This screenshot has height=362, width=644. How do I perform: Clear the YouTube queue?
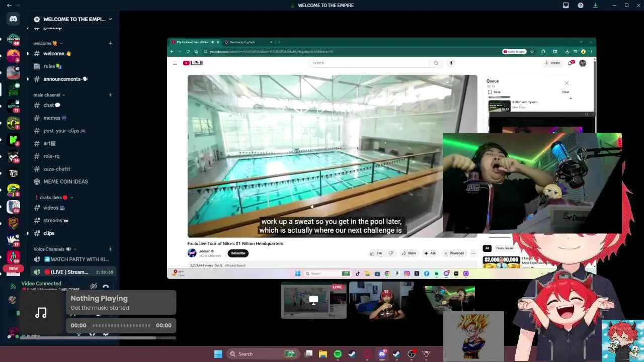tap(566, 92)
